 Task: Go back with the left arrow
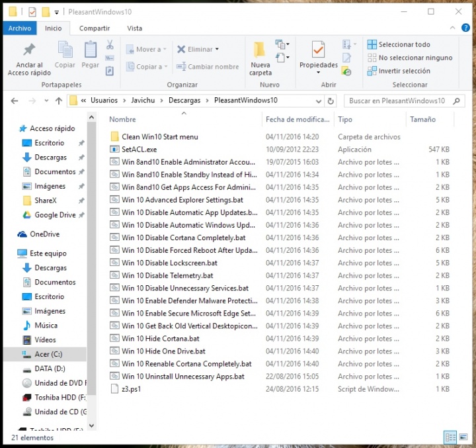pyautogui.click(x=15, y=101)
